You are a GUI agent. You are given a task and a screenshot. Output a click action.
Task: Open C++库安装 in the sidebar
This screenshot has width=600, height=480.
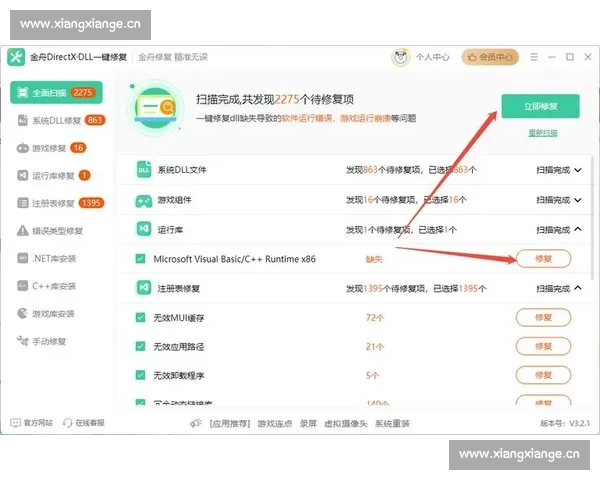pos(46,286)
